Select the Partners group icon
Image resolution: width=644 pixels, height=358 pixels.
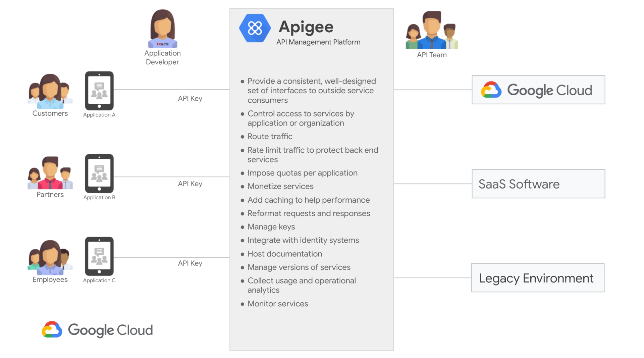pyautogui.click(x=50, y=173)
